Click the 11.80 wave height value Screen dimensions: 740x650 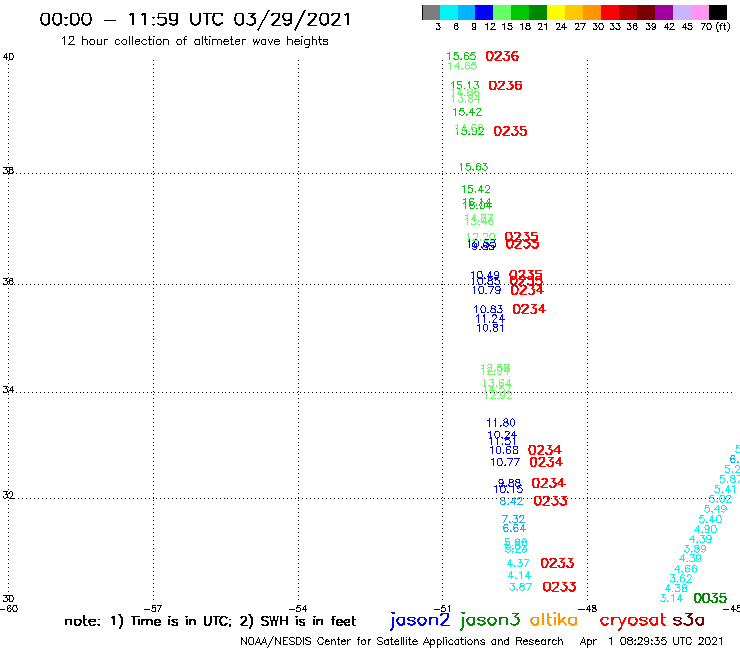pos(501,423)
